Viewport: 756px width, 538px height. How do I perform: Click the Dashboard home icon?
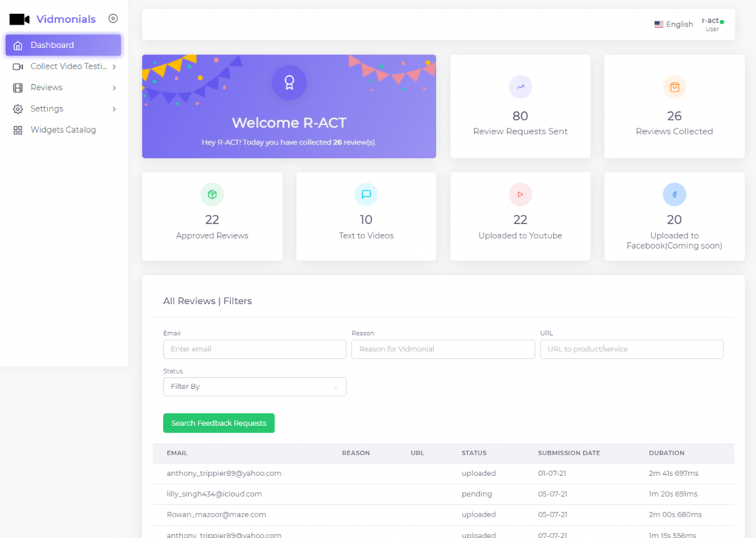coord(18,45)
